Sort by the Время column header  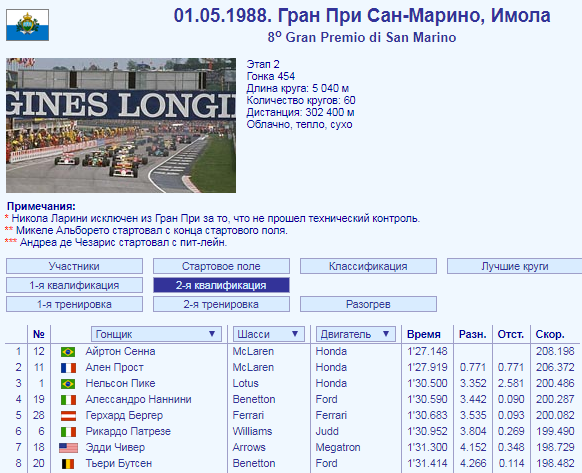tap(424, 334)
